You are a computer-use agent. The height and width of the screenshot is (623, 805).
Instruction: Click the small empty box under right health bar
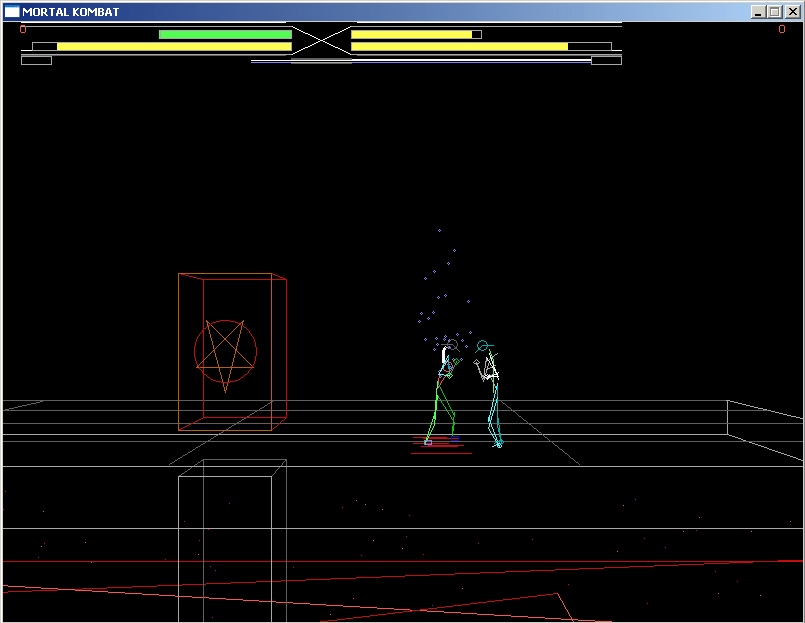(x=606, y=61)
